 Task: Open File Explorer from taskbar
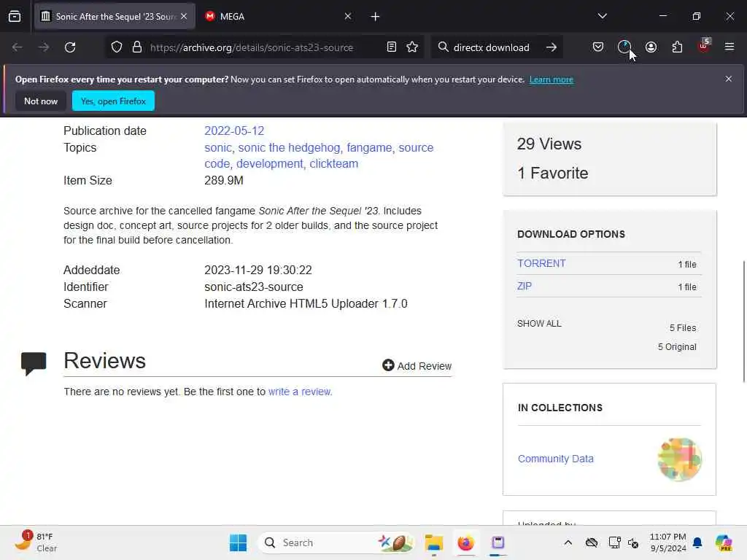(434, 542)
